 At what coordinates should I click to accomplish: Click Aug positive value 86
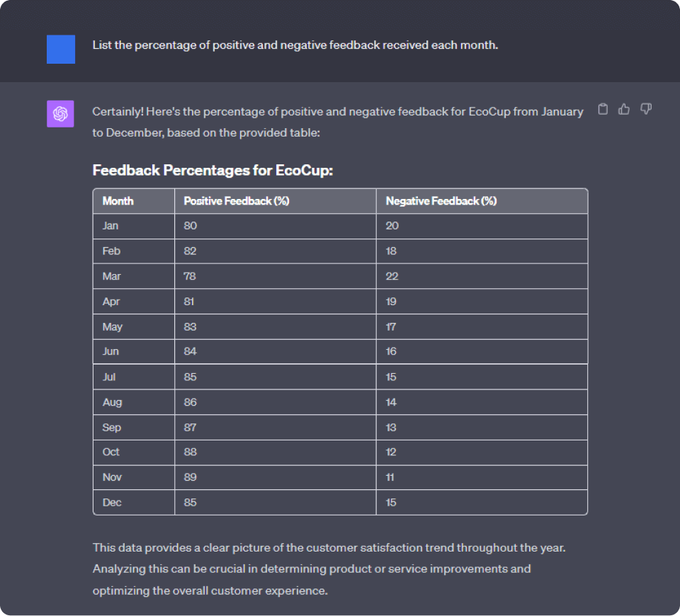(x=190, y=402)
